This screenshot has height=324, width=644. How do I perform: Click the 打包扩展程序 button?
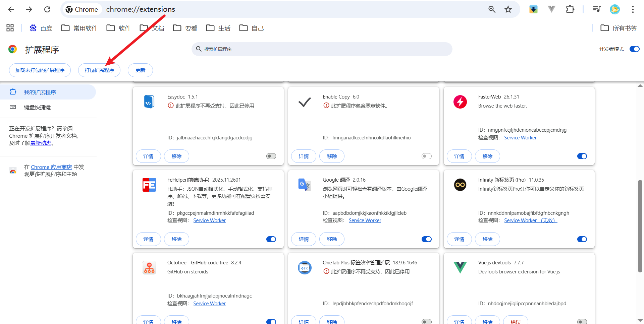point(99,70)
